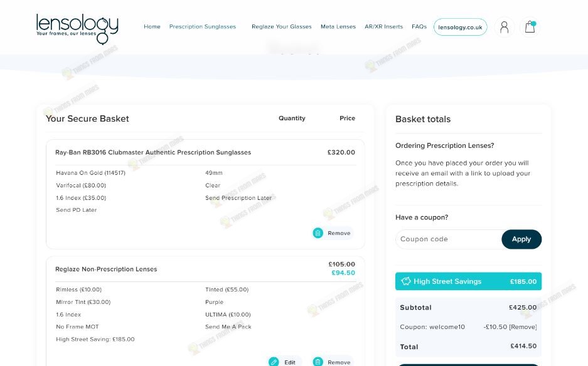Visit lensology.co.uk link button
The image size is (588, 366).
pyautogui.click(x=460, y=27)
